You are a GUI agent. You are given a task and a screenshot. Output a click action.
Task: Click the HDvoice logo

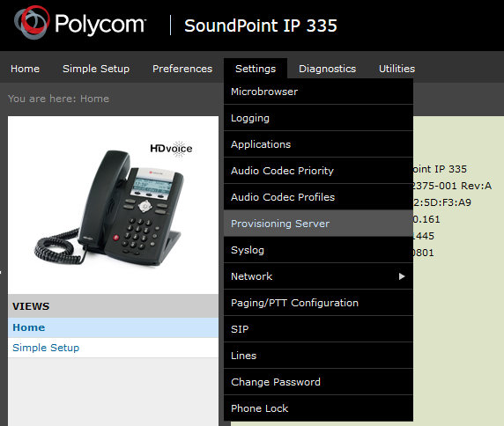[x=171, y=149]
